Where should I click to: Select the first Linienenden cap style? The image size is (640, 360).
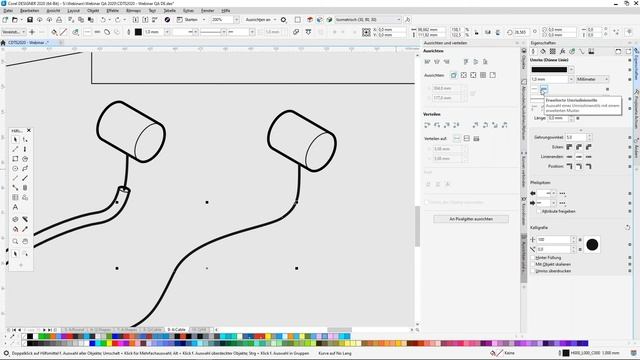point(569,157)
